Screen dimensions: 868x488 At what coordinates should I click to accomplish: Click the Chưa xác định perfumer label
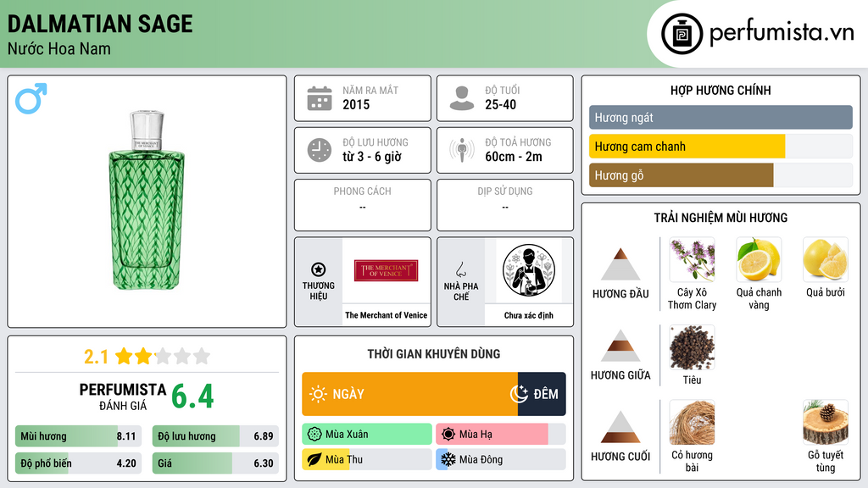(529, 315)
